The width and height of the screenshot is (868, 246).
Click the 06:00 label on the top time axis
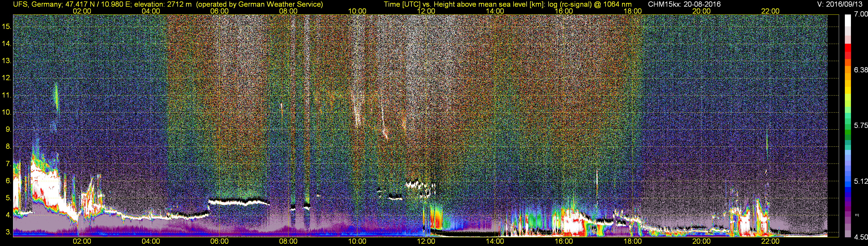coord(219,11)
